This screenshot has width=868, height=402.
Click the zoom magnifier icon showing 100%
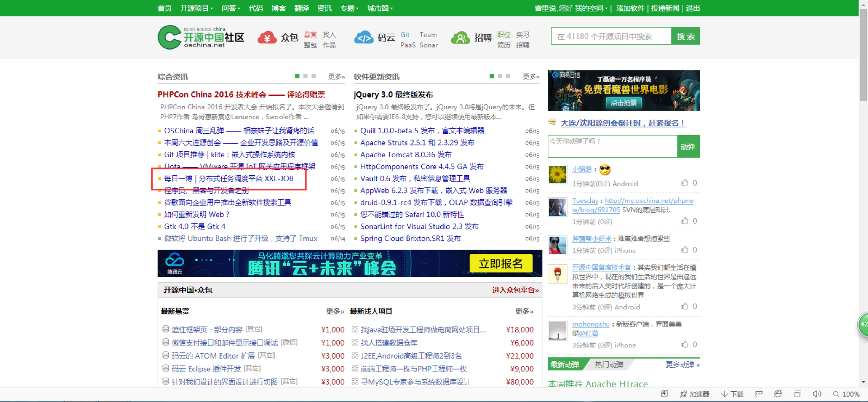tap(836, 394)
